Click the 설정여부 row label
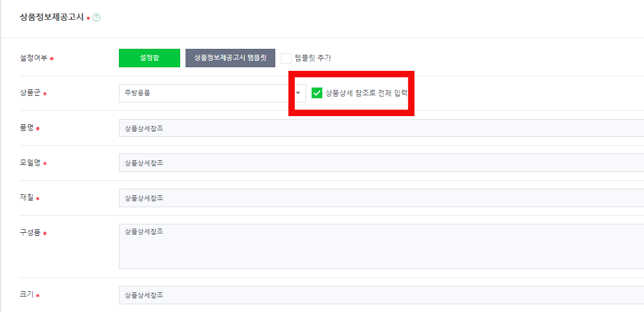Viewport: 644px width, 312px height. point(34,58)
